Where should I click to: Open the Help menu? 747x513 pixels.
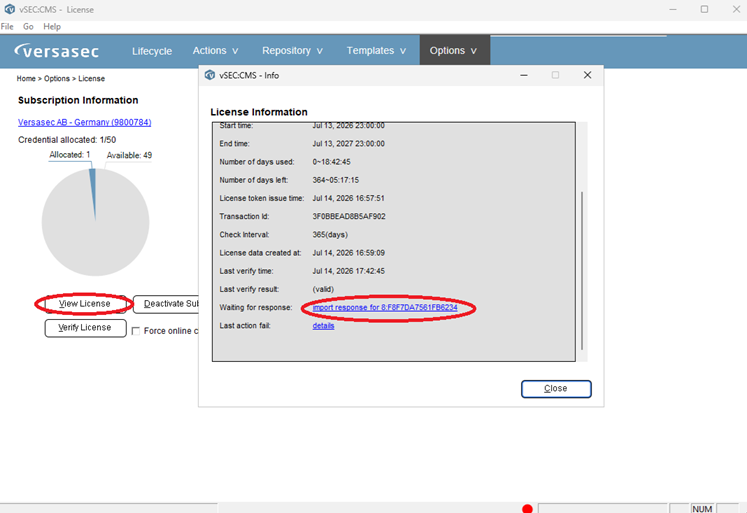[x=52, y=27]
